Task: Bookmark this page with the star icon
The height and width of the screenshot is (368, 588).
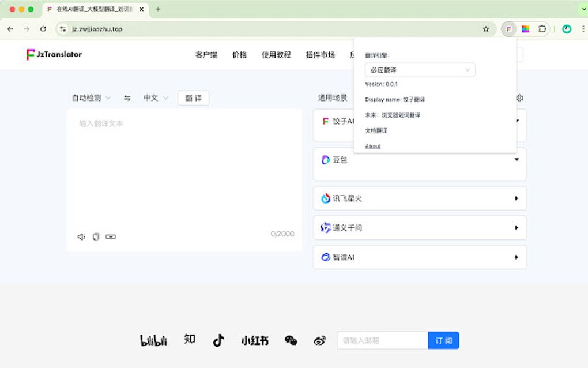Action: click(486, 29)
